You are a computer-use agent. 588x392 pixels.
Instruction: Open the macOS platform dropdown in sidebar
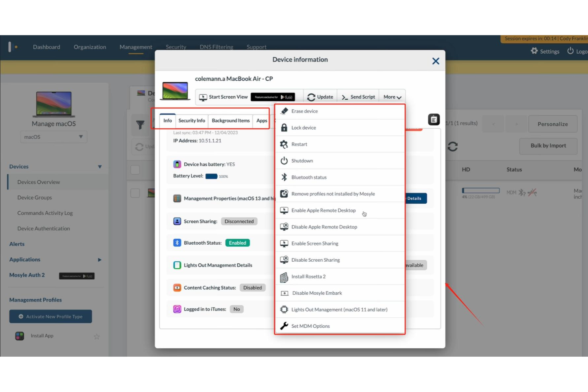tap(54, 137)
